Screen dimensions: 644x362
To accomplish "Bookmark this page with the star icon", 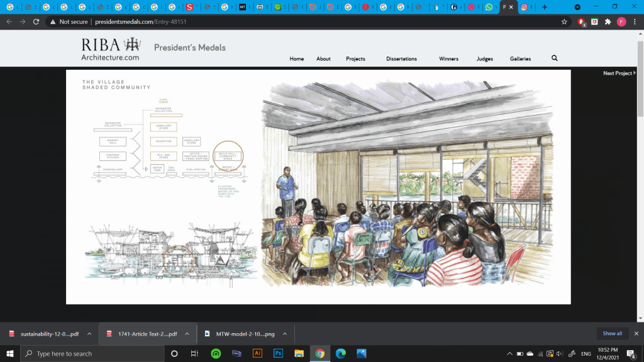I will [x=564, y=21].
